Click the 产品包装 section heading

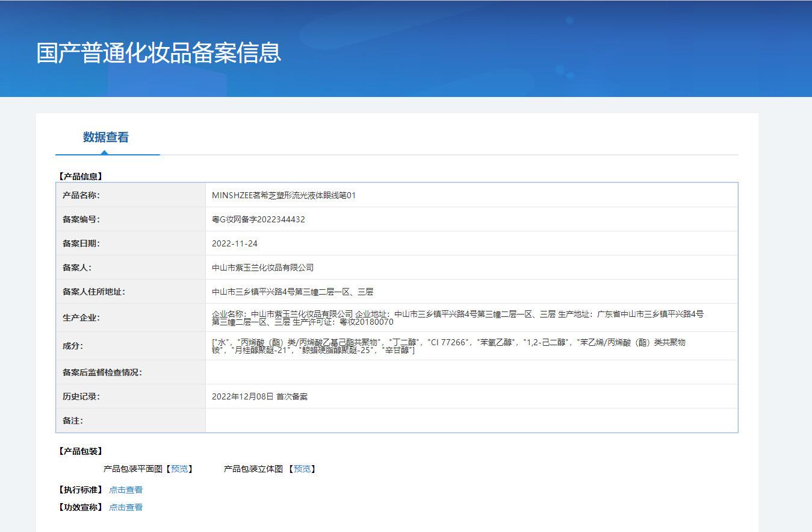pos(80,451)
